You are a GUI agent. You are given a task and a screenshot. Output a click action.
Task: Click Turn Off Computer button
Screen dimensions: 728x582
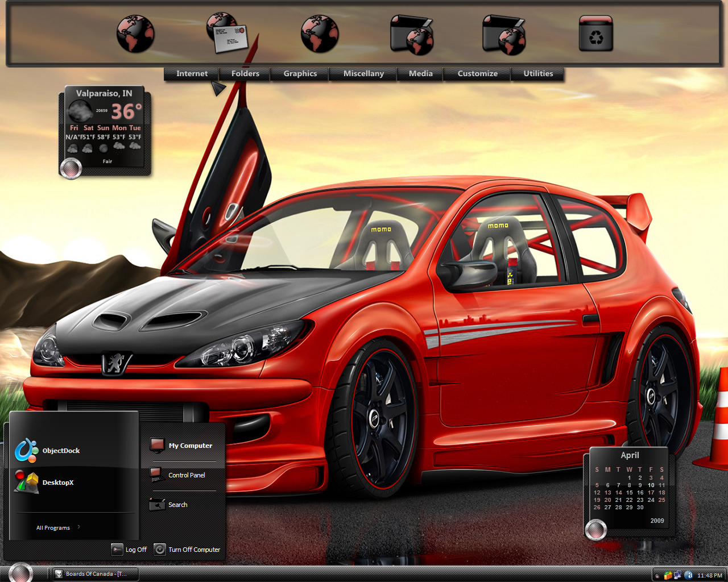[x=188, y=550]
